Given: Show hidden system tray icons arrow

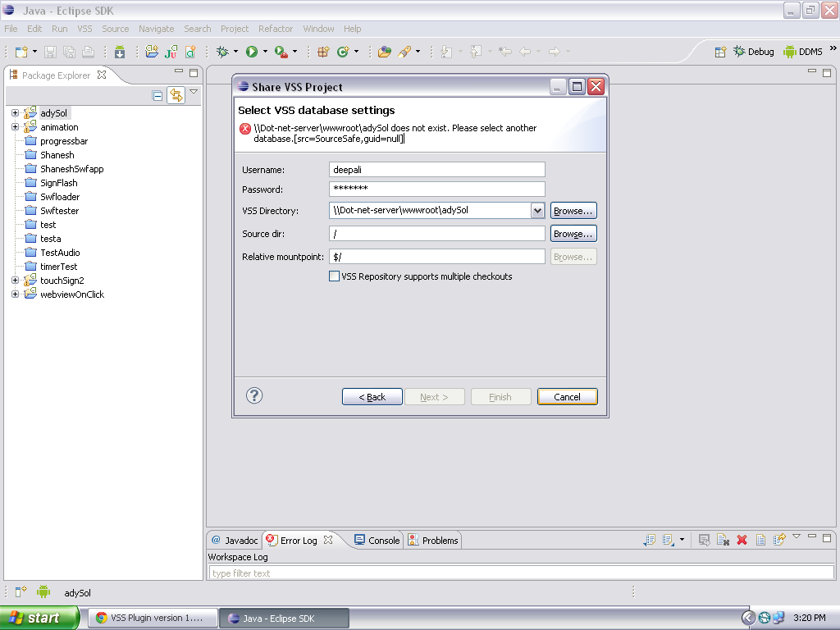Looking at the screenshot, I should [748, 618].
